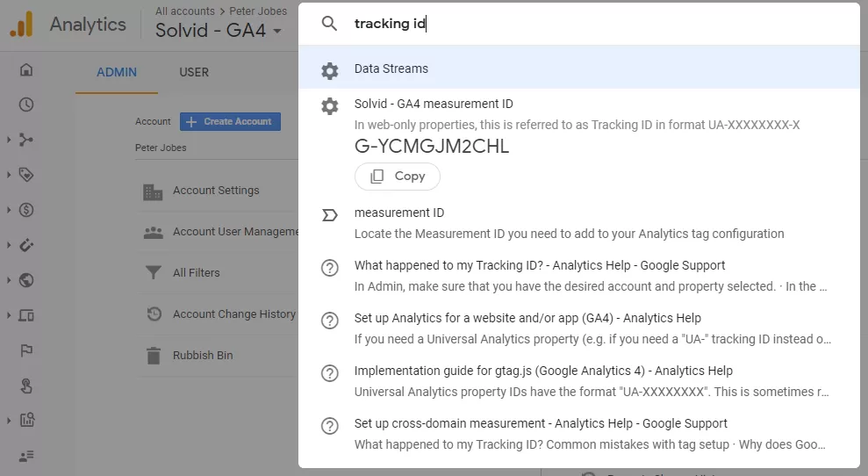Click the tag arrow icon beside measurement ID
The image size is (868, 476).
click(329, 215)
